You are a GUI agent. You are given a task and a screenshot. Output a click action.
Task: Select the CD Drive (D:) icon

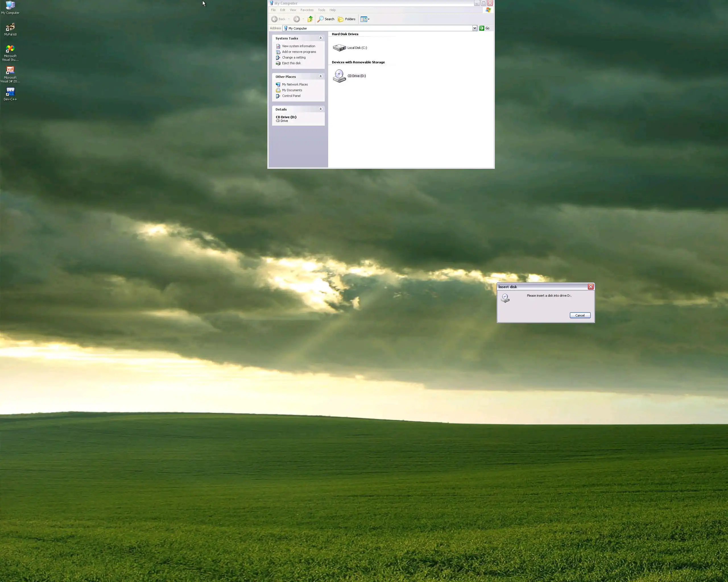[x=339, y=76]
